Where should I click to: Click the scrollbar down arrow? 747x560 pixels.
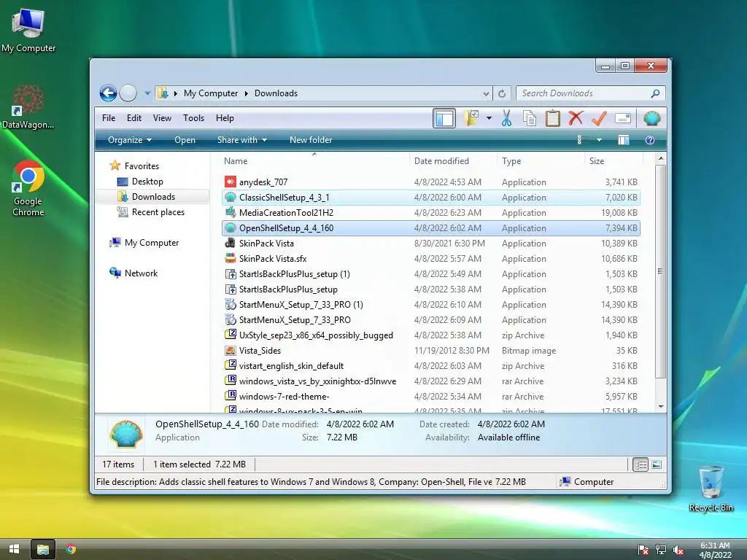(x=661, y=406)
